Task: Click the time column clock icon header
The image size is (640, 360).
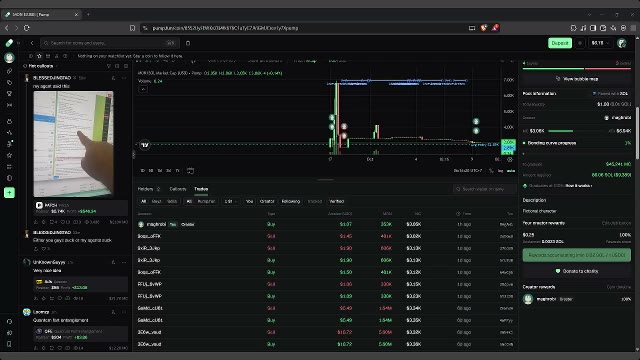Action: 458,213
